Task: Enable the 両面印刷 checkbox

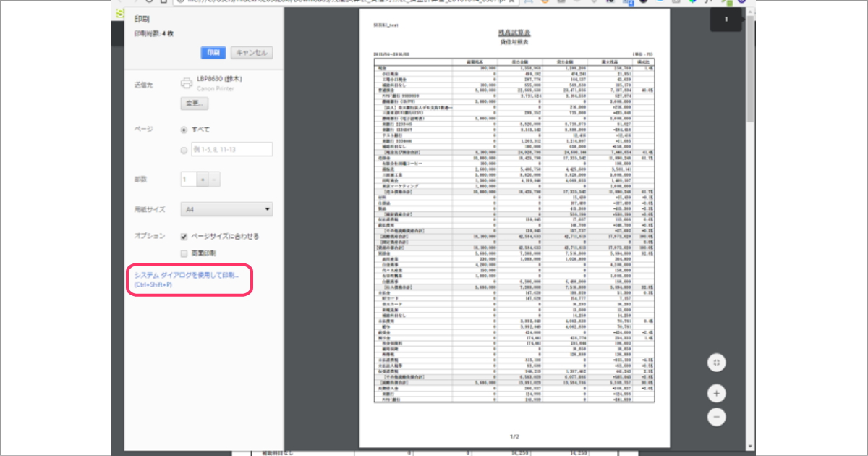Action: (184, 253)
